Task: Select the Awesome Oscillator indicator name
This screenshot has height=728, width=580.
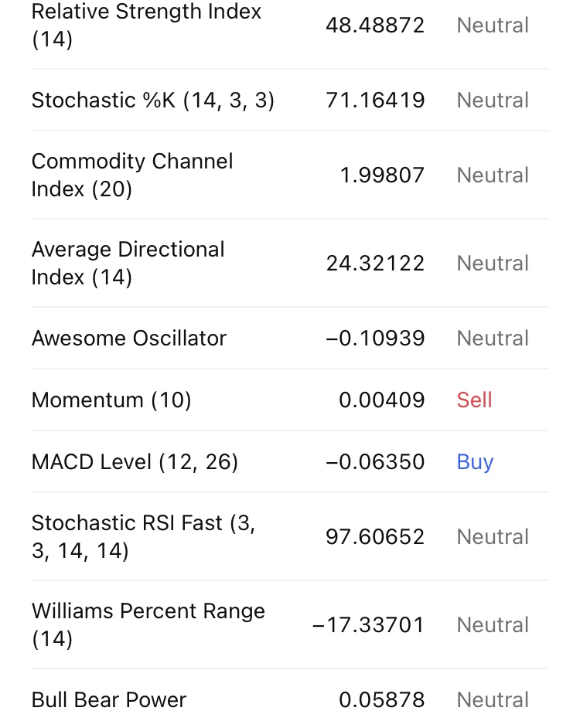Action: (x=129, y=338)
